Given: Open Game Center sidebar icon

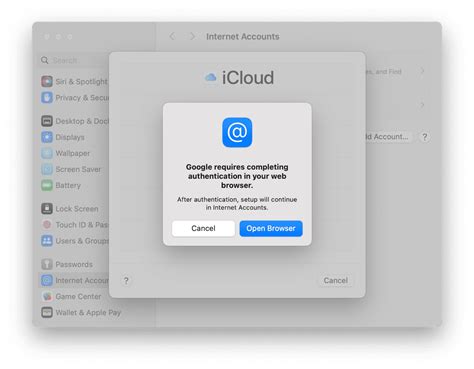Looking at the screenshot, I should 47,296.
